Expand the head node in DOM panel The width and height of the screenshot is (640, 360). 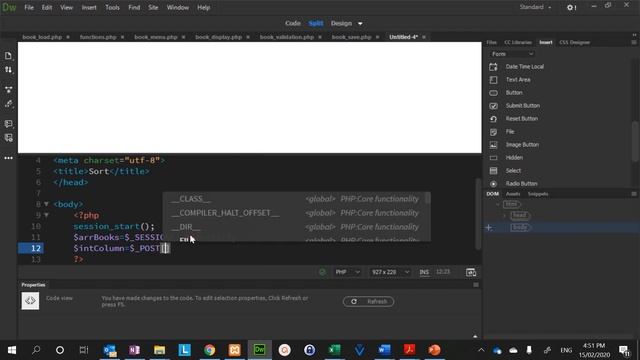[505, 215]
